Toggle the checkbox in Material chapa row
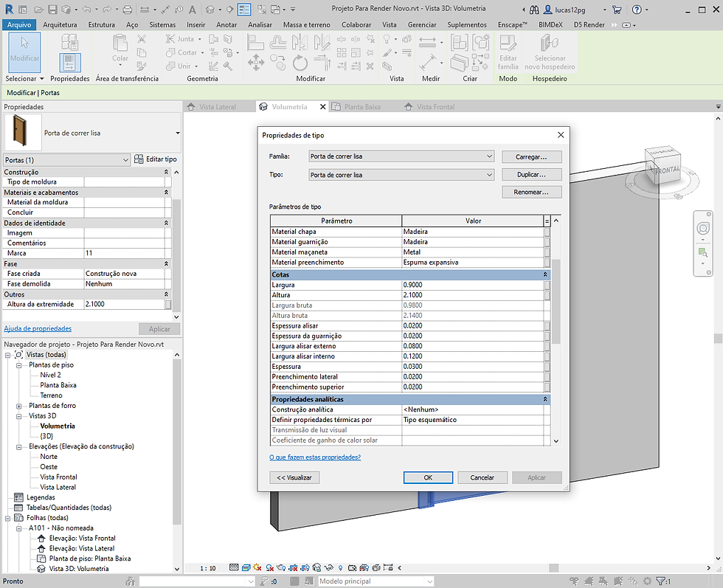Screen dimensions: 723x588 pos(547,232)
